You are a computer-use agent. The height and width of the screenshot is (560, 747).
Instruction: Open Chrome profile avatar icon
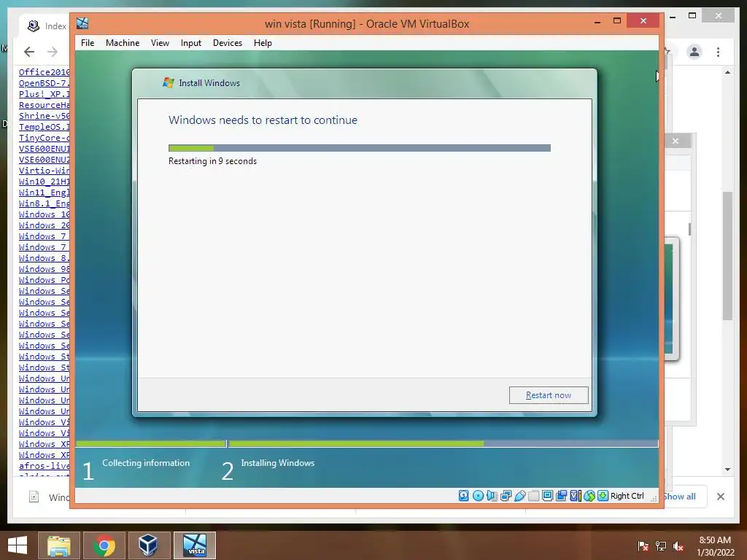coord(694,52)
